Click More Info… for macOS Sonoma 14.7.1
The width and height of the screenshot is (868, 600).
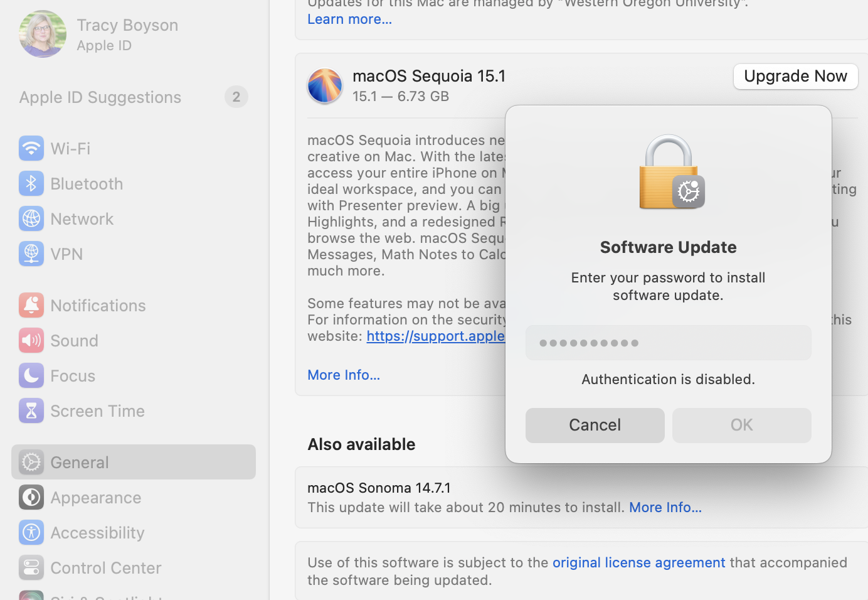[665, 507]
